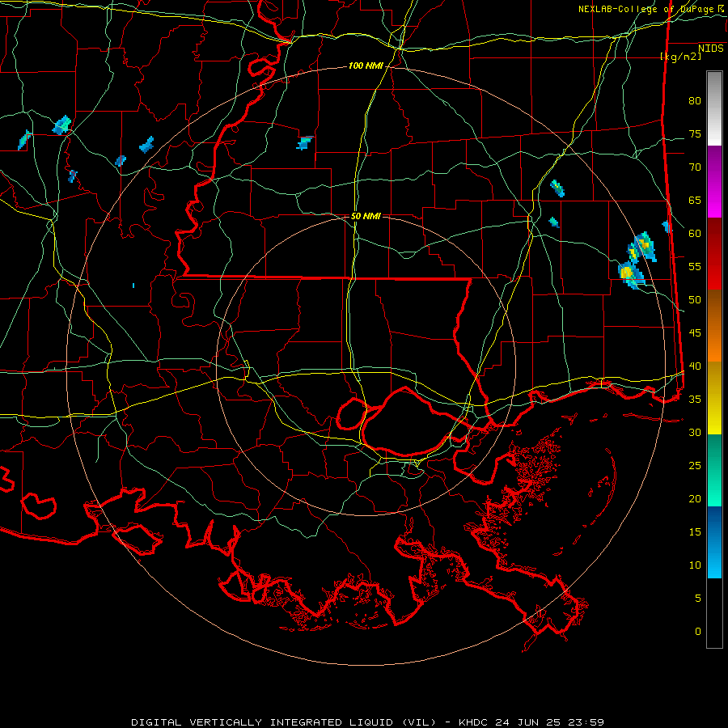Select the black segment at the scale bottom

pyautogui.click(x=714, y=613)
